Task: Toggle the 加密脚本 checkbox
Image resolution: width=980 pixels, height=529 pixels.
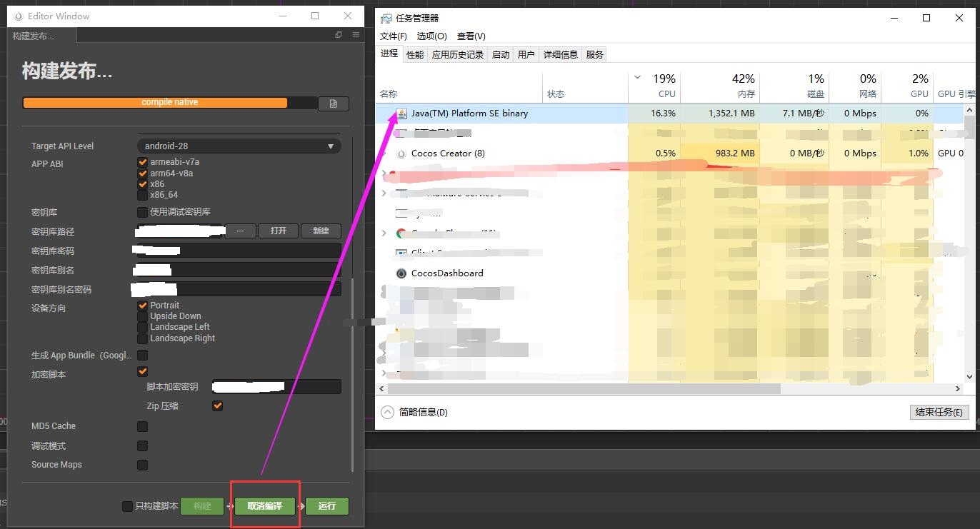Action: (143, 371)
